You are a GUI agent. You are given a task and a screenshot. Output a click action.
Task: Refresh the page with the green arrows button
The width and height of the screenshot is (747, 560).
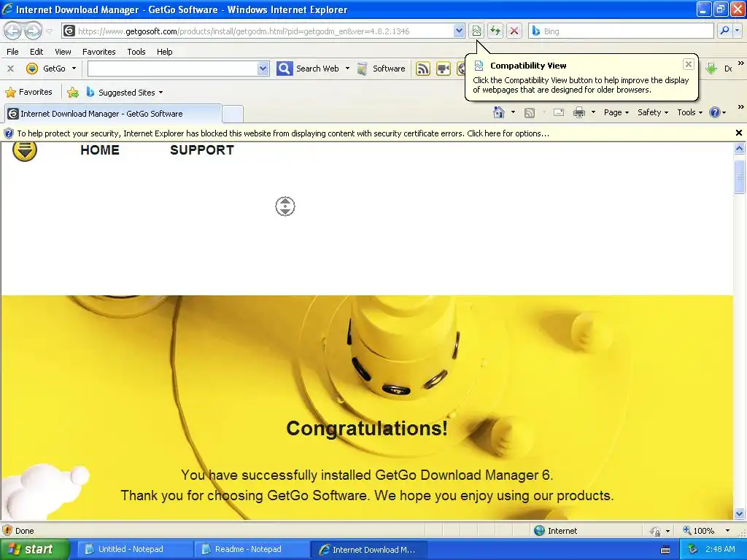(x=495, y=31)
